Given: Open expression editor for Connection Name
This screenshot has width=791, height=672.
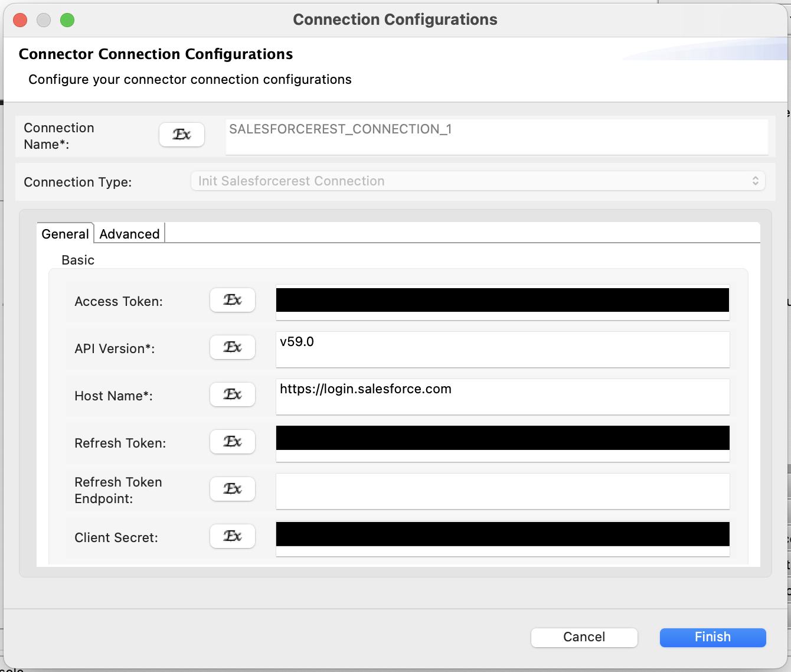Looking at the screenshot, I should [x=182, y=135].
